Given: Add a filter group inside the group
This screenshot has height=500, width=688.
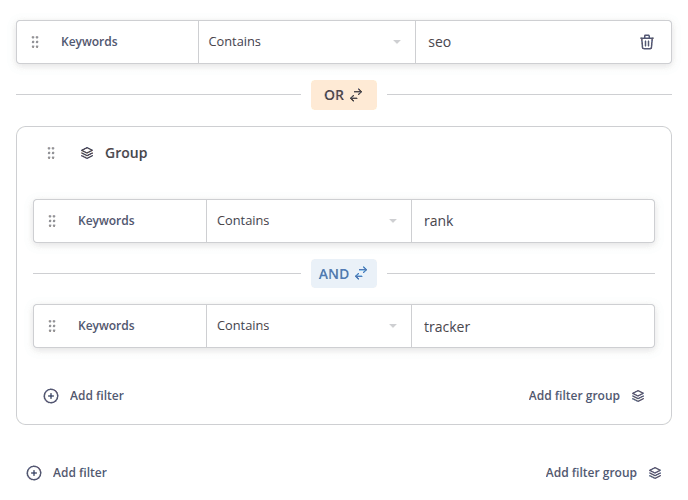Looking at the screenshot, I should pos(587,396).
